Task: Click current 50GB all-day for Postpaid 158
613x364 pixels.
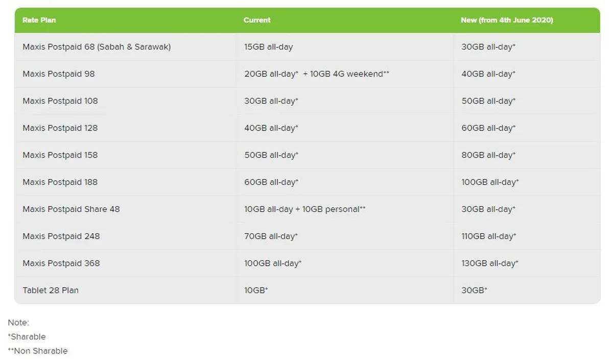Action: (271, 155)
